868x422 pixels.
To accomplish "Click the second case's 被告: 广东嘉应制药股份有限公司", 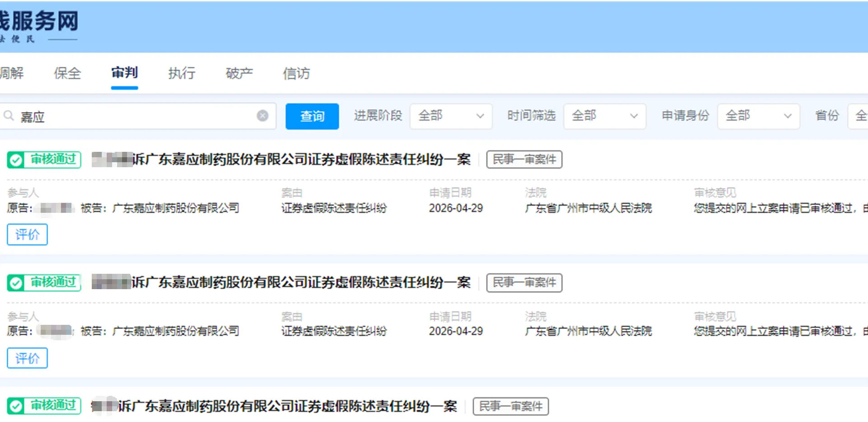I will pos(160,331).
